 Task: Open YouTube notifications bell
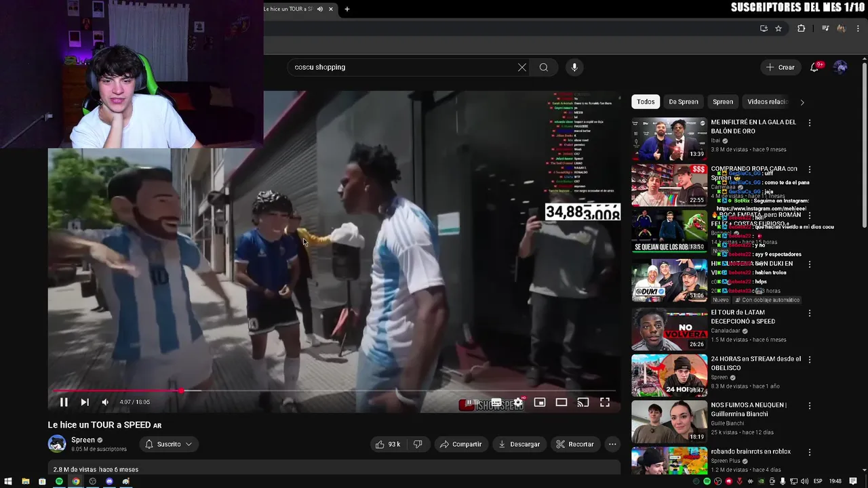[814, 67]
